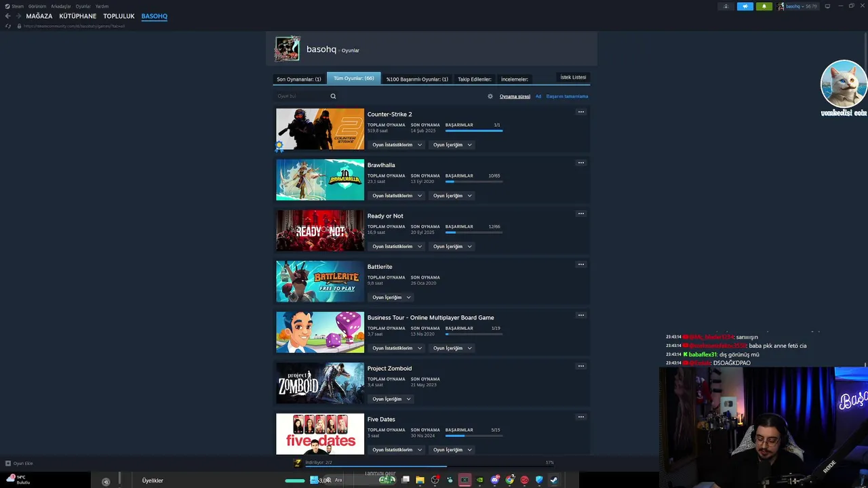Open the downloads status İndiriliyor bar
Image resolution: width=868 pixels, height=488 pixels.
[424, 463]
